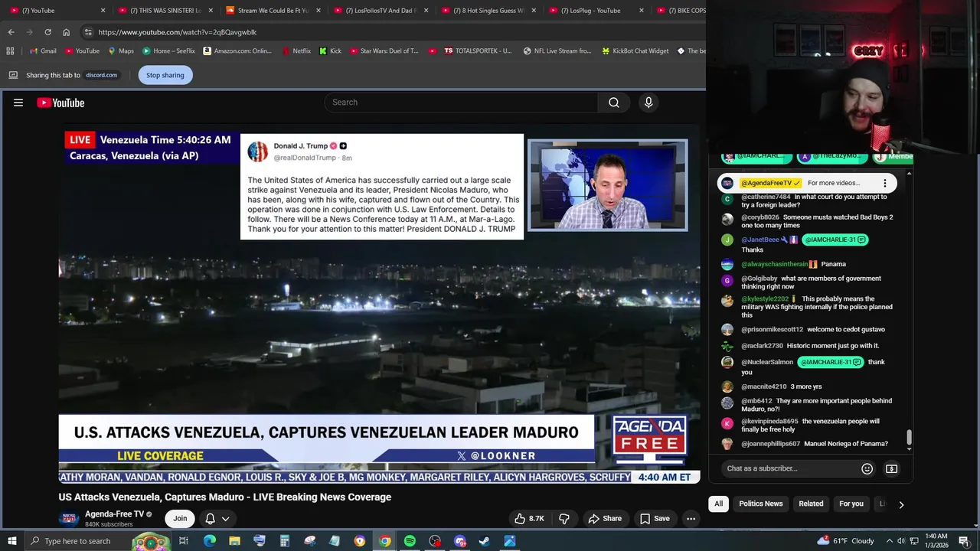Switch to Google Chrome on the taskbar
This screenshot has width=980, height=551.
tap(384, 541)
